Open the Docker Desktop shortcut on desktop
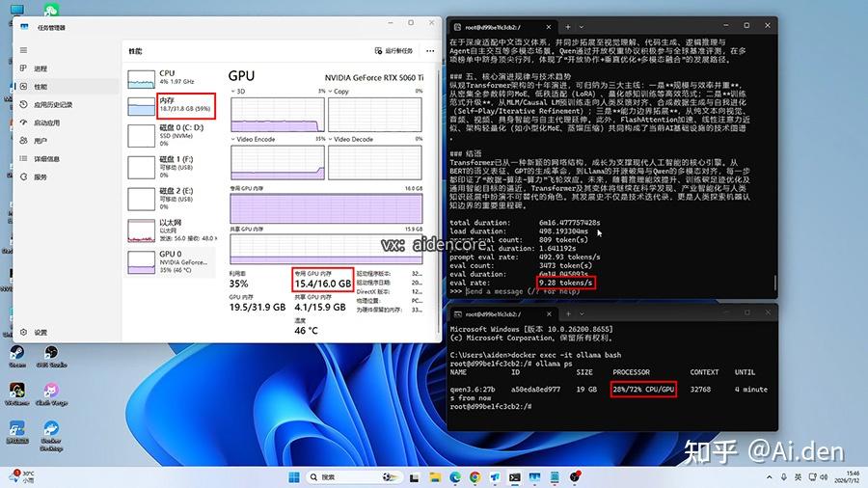Viewport: 868px width, 488px height. [x=51, y=436]
